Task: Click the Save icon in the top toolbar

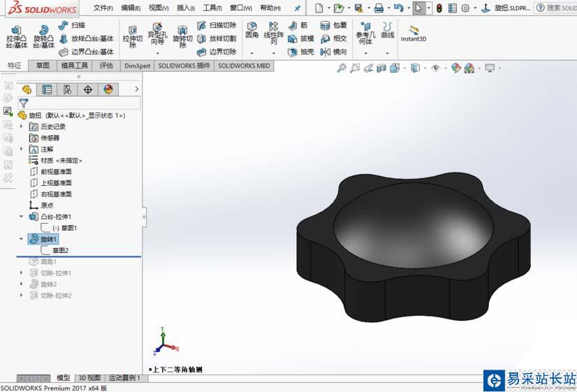Action: click(x=358, y=8)
